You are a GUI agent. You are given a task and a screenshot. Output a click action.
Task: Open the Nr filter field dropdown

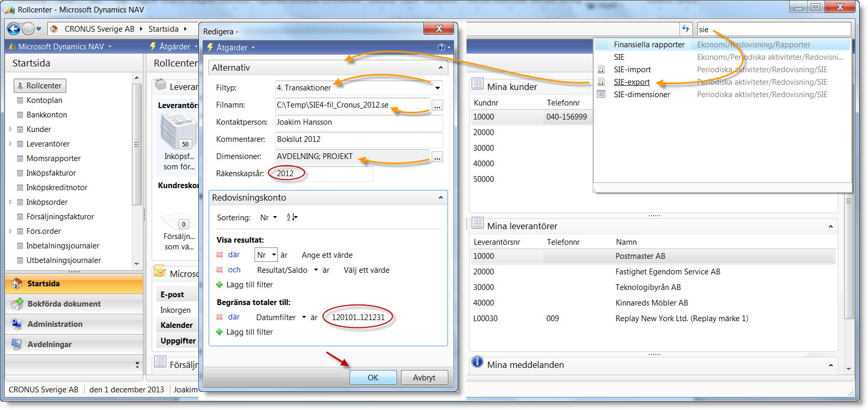click(x=274, y=255)
